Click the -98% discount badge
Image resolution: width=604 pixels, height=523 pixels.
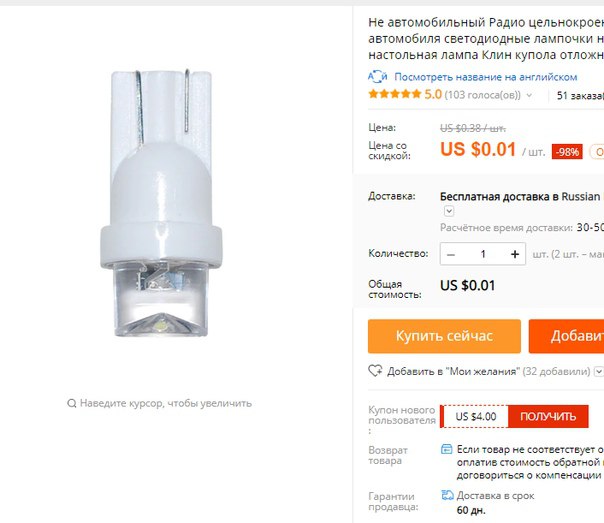point(567,152)
